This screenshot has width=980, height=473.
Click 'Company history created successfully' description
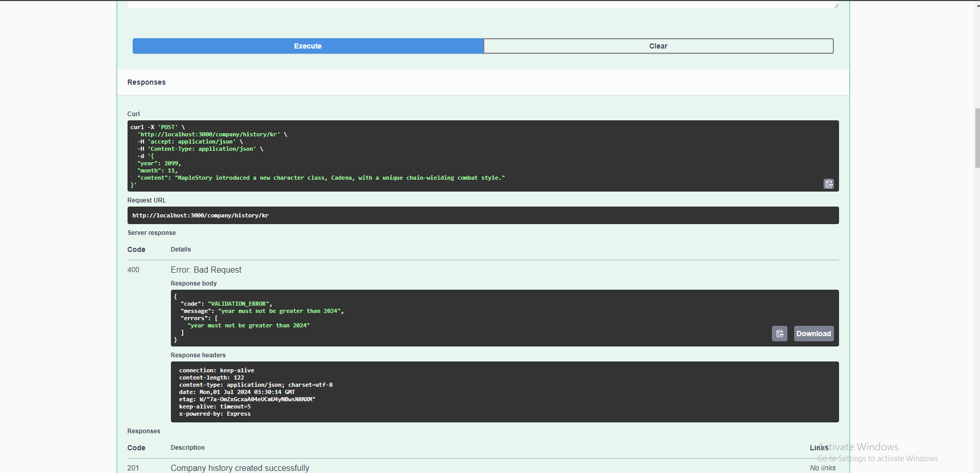(240, 468)
